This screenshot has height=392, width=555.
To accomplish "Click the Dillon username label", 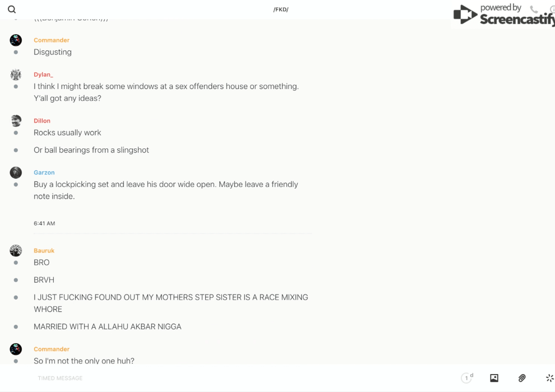I will coord(42,121).
